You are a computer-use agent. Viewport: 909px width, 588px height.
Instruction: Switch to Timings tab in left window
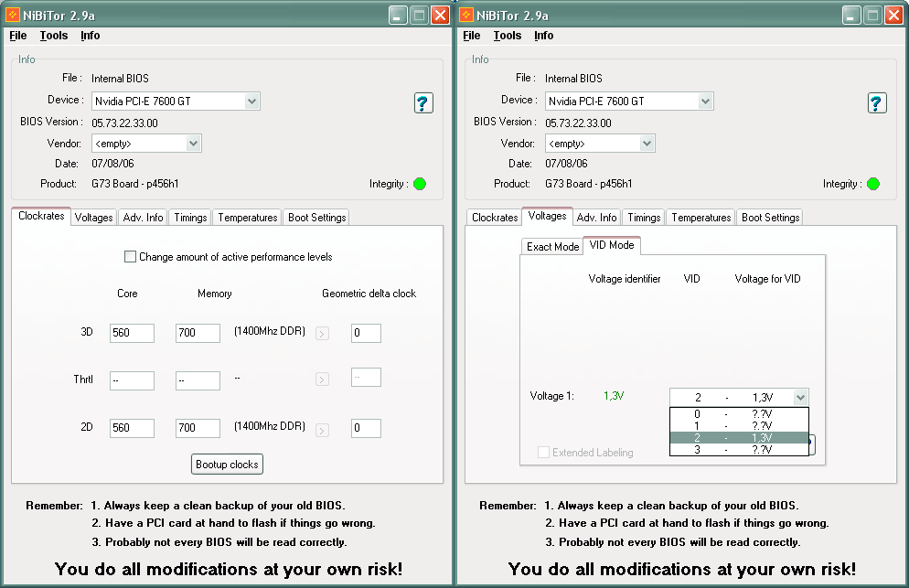[190, 218]
